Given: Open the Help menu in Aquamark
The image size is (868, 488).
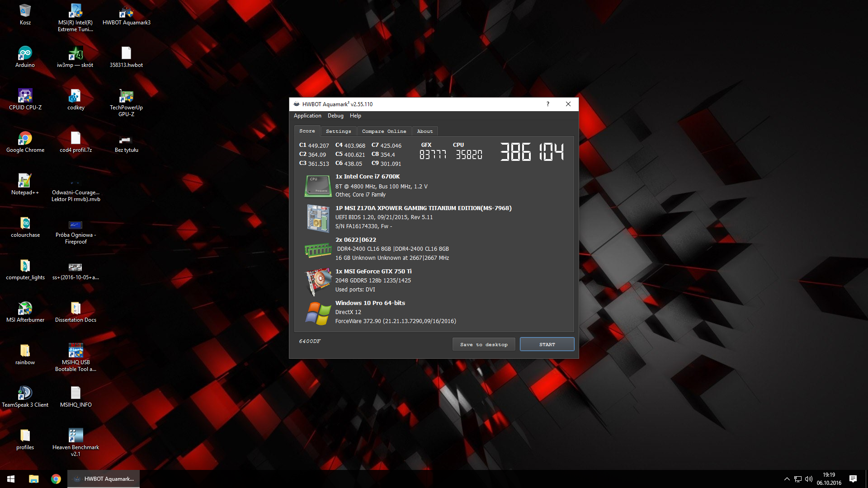Looking at the screenshot, I should 355,116.
